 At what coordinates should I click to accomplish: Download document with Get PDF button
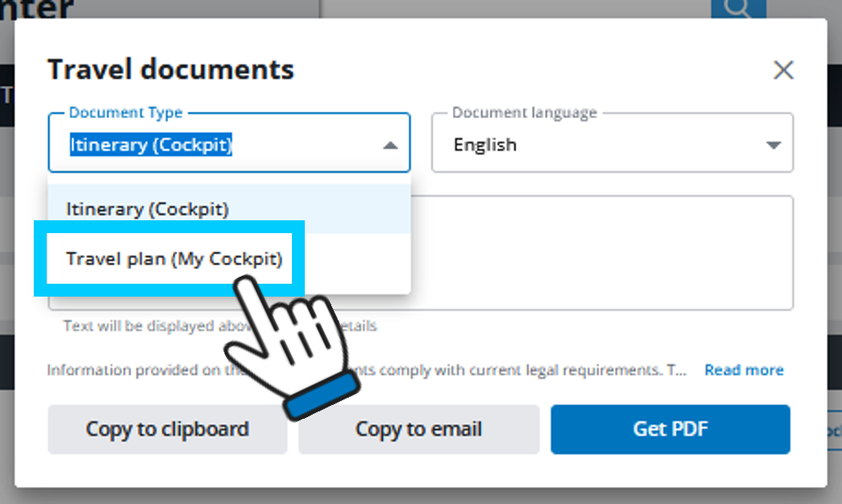(670, 429)
